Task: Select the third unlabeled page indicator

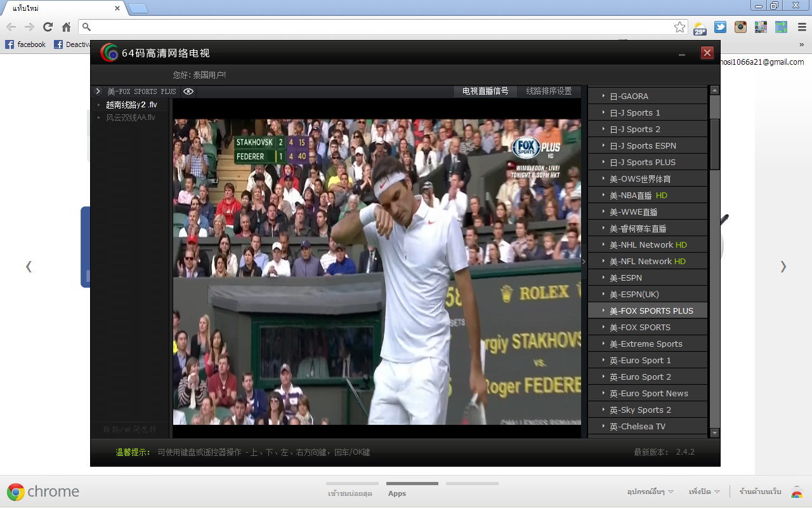Action: tap(472, 484)
